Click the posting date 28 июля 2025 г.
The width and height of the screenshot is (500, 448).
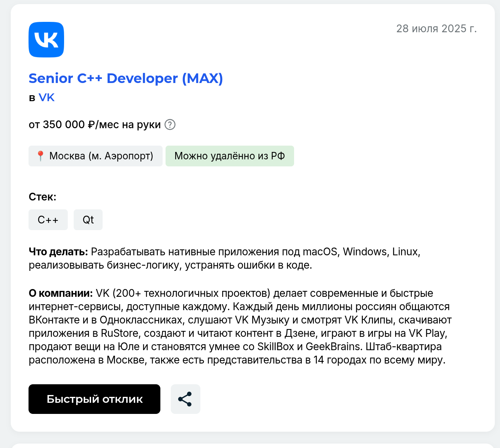436,29
